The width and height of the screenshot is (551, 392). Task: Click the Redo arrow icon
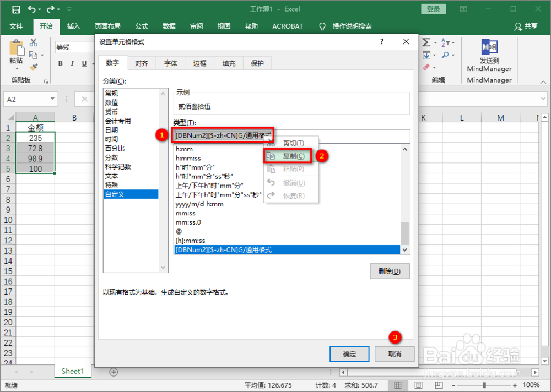click(51, 9)
